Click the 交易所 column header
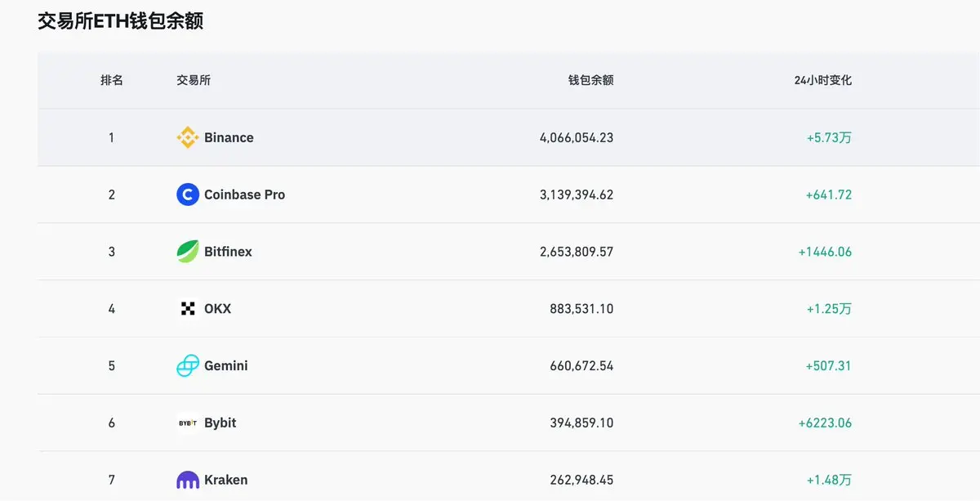980x501 pixels. click(194, 80)
